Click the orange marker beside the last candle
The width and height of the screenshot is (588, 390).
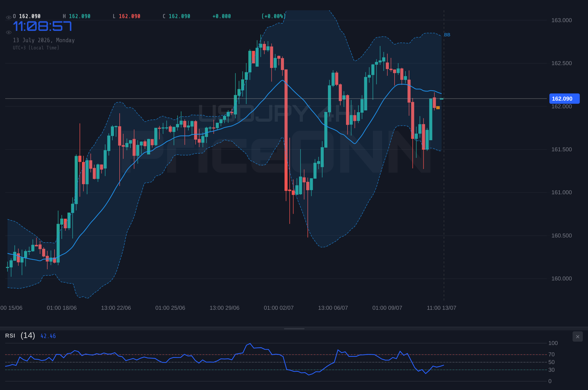point(438,108)
